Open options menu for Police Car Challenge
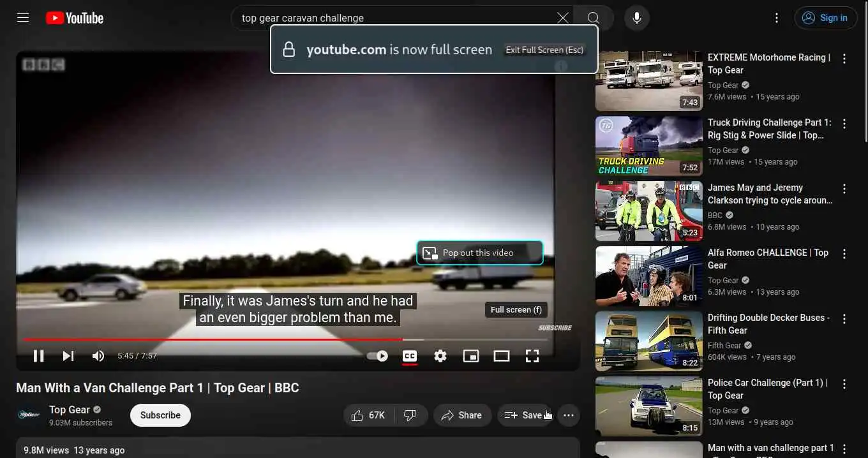The height and width of the screenshot is (458, 868). (x=844, y=384)
